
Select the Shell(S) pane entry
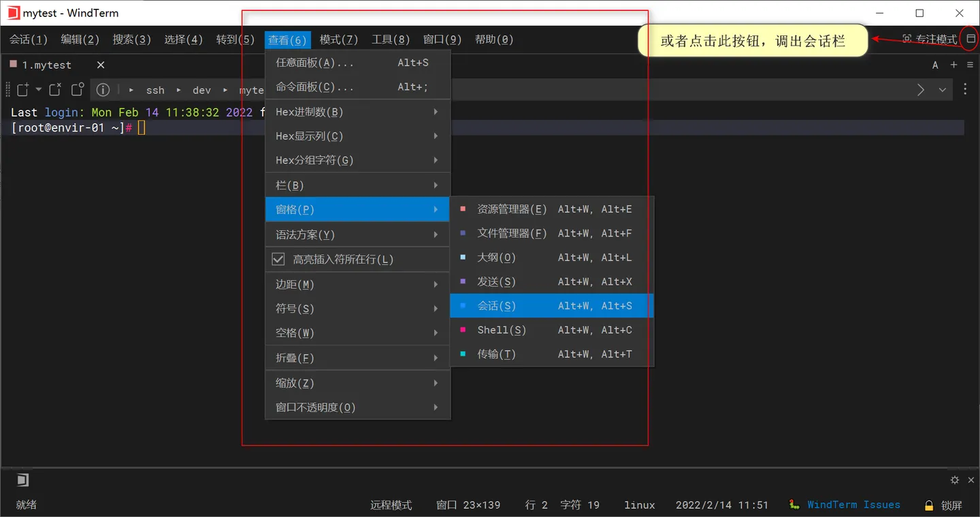click(x=552, y=330)
